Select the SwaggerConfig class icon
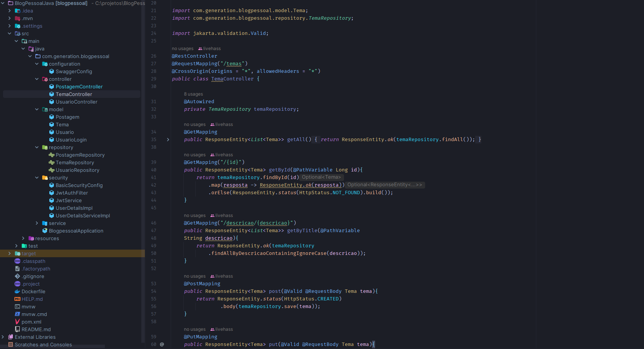Screen dimensions: 644x349 coord(52,71)
